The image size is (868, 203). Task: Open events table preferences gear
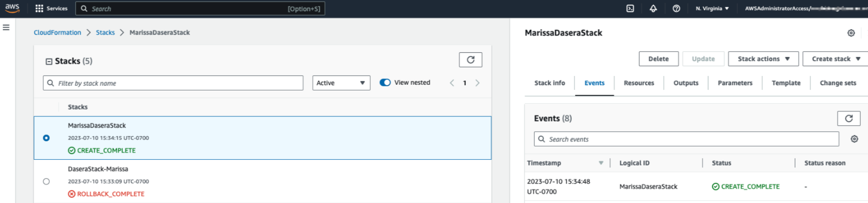click(854, 139)
